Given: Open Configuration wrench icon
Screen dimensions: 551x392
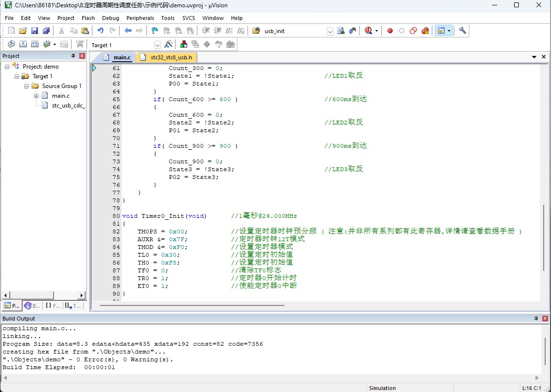Looking at the screenshot, I should [462, 31].
